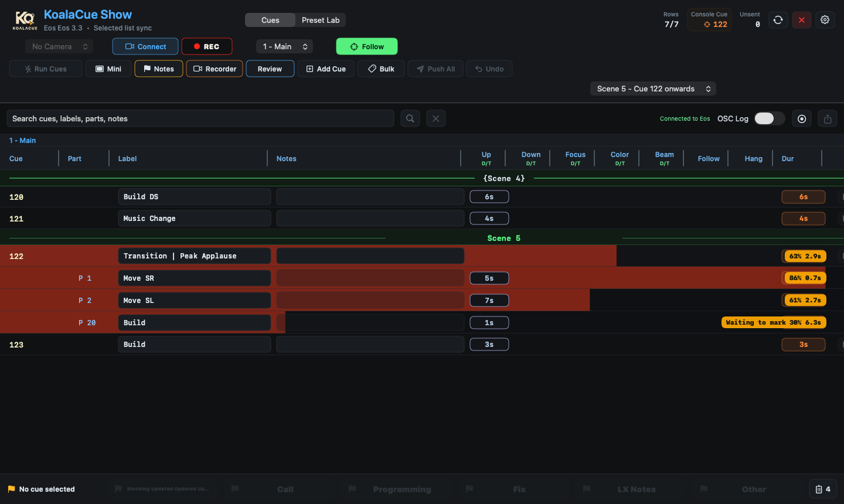Click the Scene 5 divider label

click(504, 238)
